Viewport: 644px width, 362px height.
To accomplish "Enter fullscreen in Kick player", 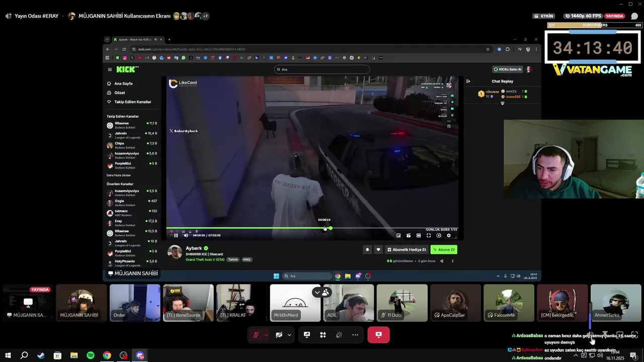I will 429,235.
